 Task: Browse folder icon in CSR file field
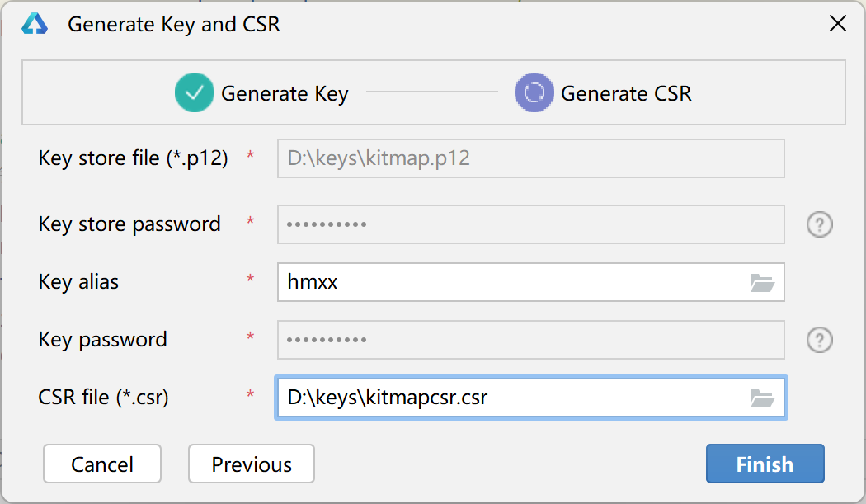(x=762, y=398)
